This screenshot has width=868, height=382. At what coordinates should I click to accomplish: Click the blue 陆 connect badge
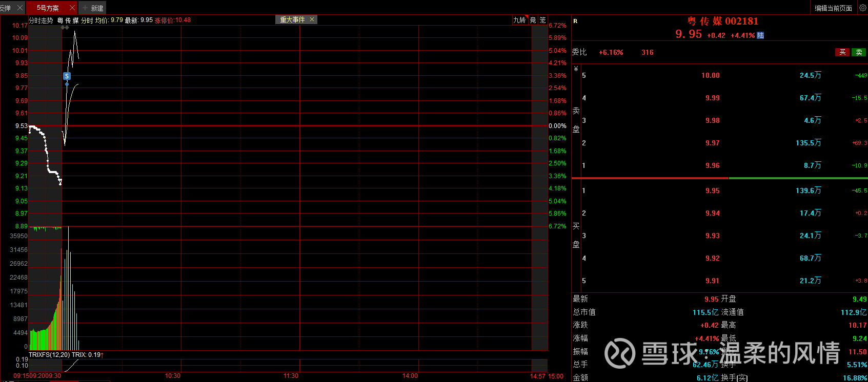(760, 35)
